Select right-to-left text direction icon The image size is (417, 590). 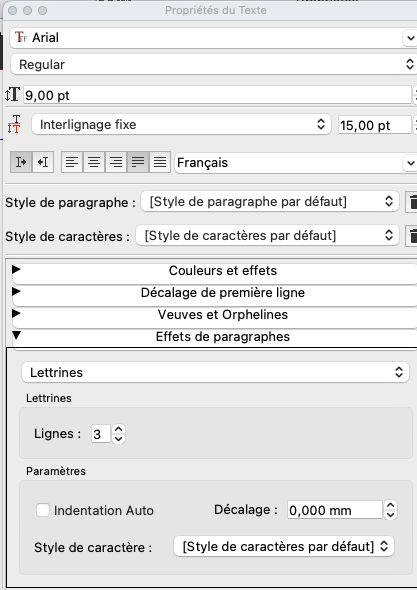pos(43,162)
